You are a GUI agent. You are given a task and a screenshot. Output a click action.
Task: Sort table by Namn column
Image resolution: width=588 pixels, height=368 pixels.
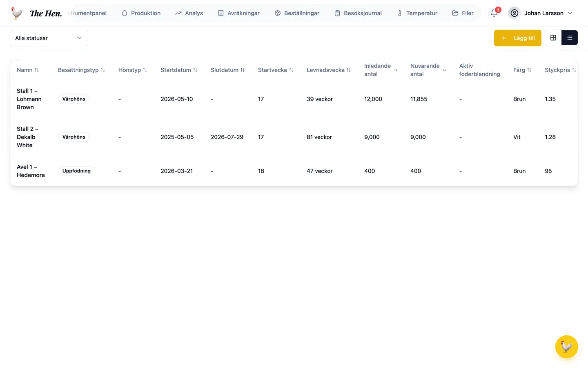click(x=28, y=70)
